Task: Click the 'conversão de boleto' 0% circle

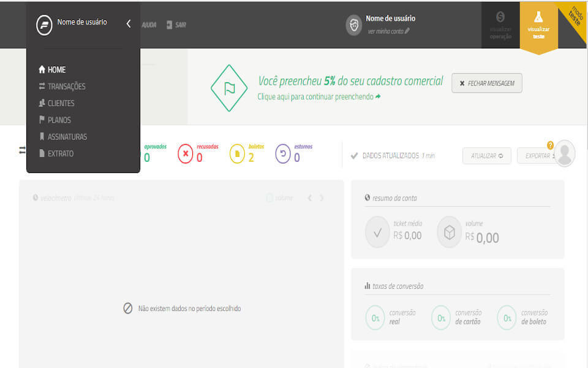Action: (507, 318)
